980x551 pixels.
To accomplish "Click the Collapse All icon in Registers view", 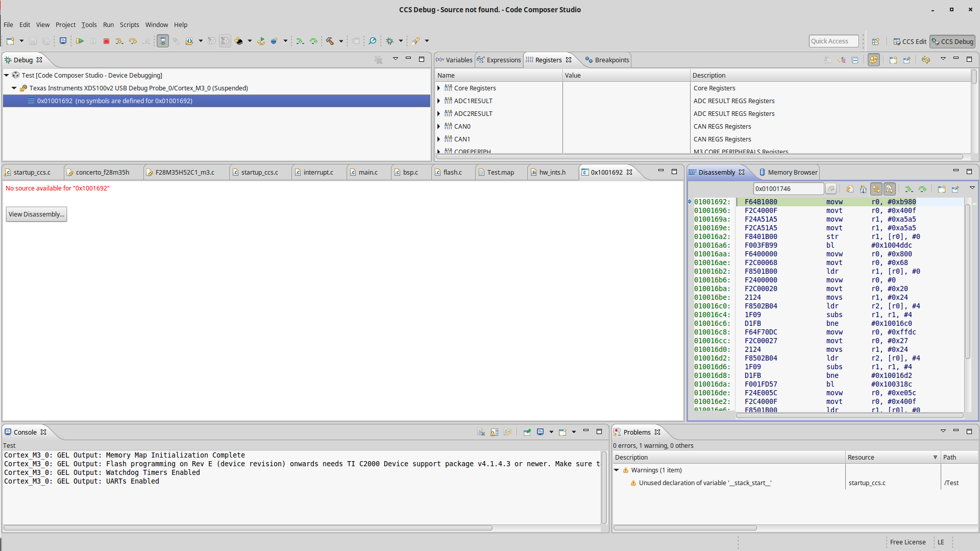I will (855, 60).
